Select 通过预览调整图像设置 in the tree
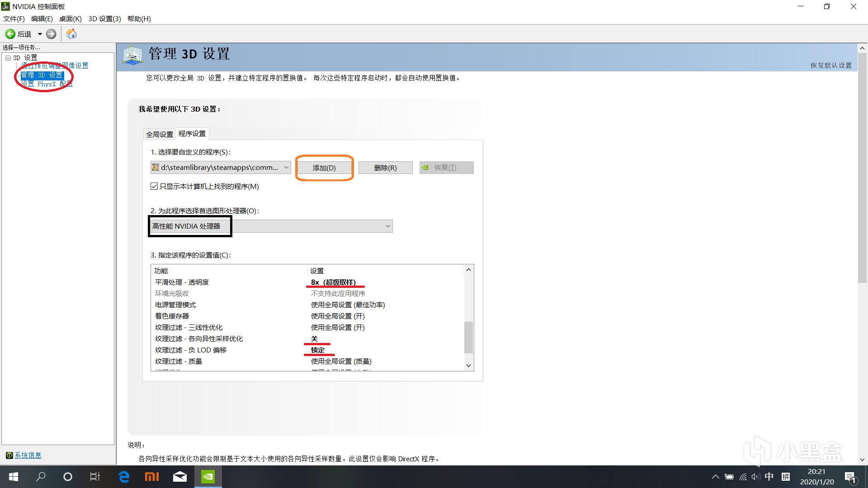 pos(55,66)
